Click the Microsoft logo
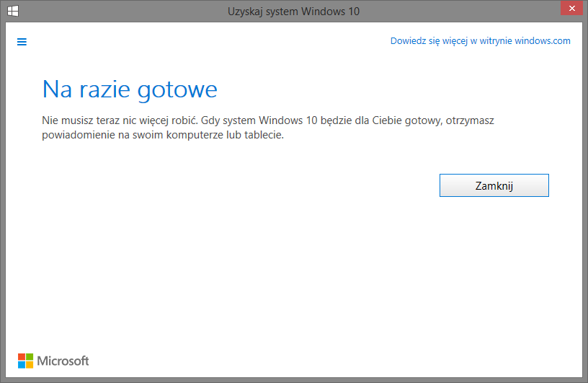Viewport: 588px width, 383px height. tap(53, 361)
